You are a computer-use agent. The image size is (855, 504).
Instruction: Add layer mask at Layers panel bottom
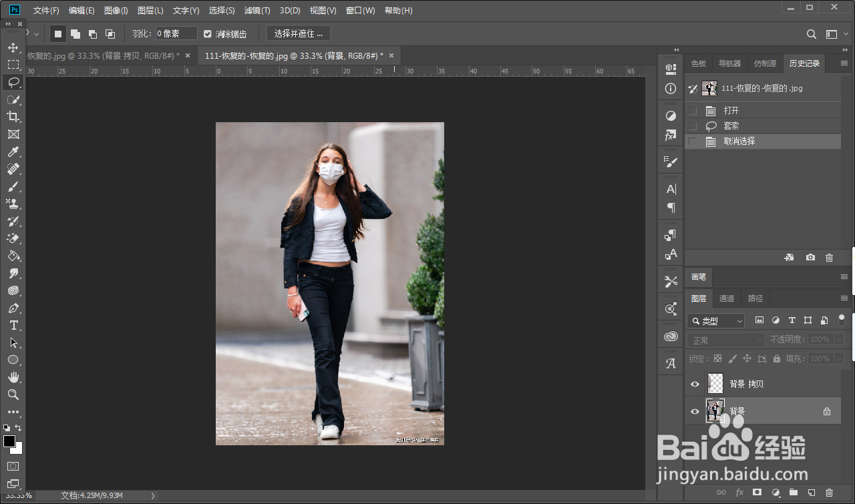coord(757,492)
